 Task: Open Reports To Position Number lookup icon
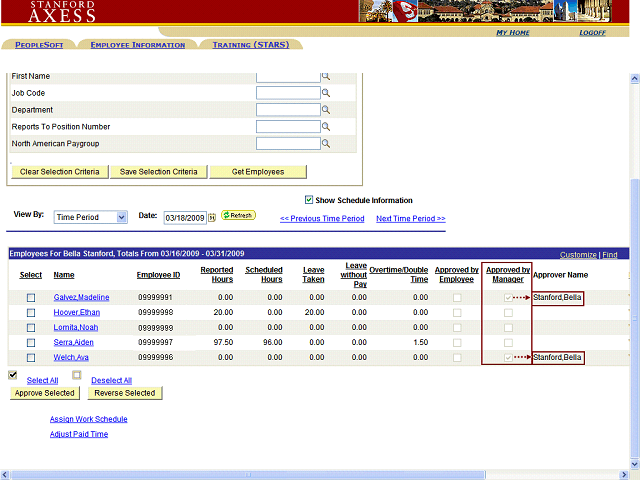(325, 127)
